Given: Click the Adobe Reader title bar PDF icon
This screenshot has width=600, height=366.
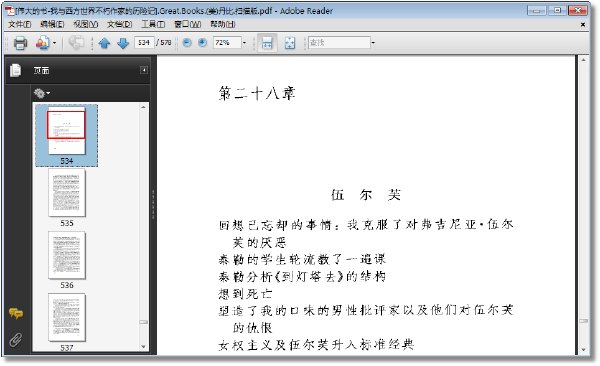Looking at the screenshot, I should click(10, 11).
